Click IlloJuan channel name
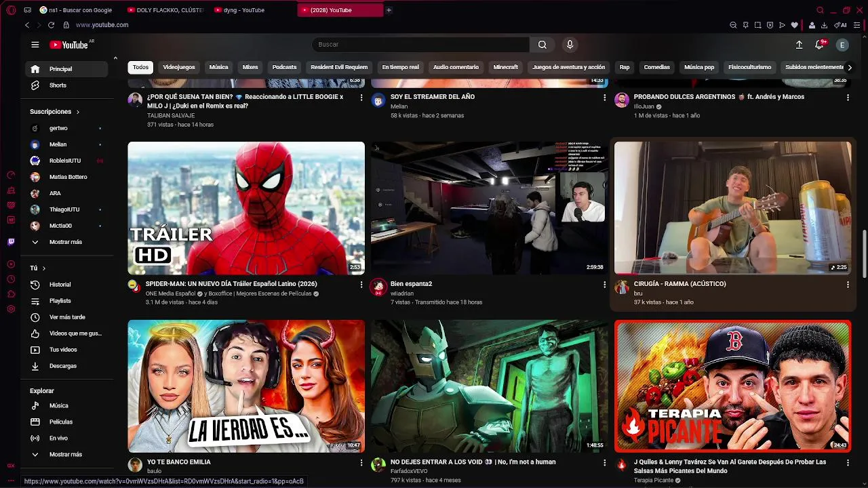Image resolution: width=868 pixels, height=488 pixels. pyautogui.click(x=644, y=106)
